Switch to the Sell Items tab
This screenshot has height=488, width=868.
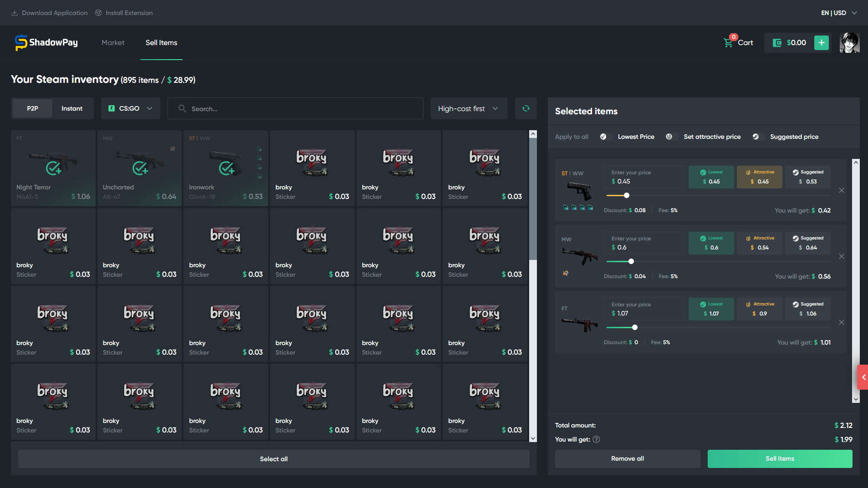(x=161, y=42)
